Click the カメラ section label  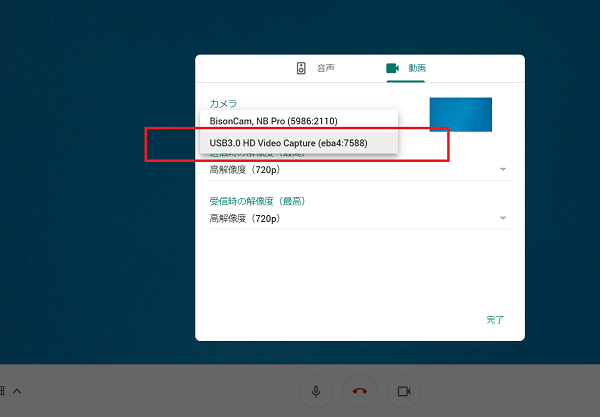click(x=224, y=103)
